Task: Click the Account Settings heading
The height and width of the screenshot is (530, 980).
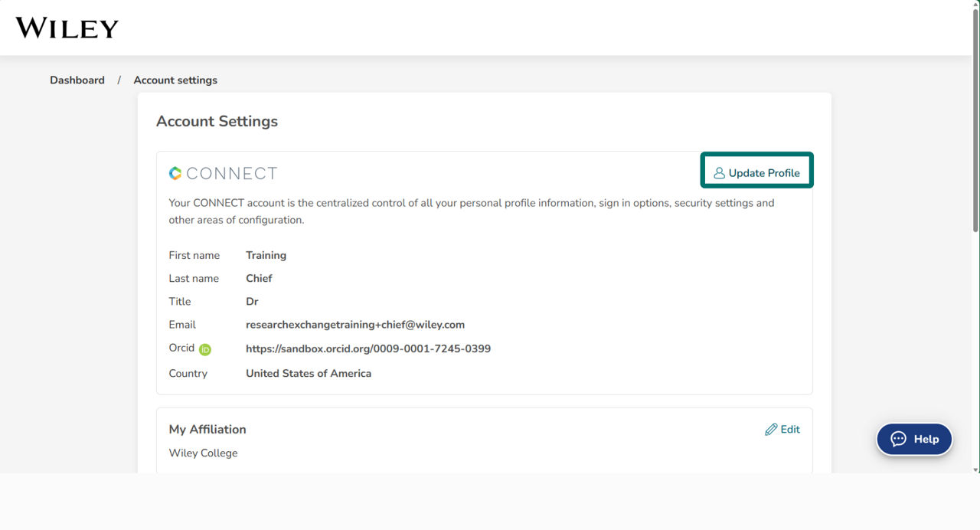Action: click(217, 122)
